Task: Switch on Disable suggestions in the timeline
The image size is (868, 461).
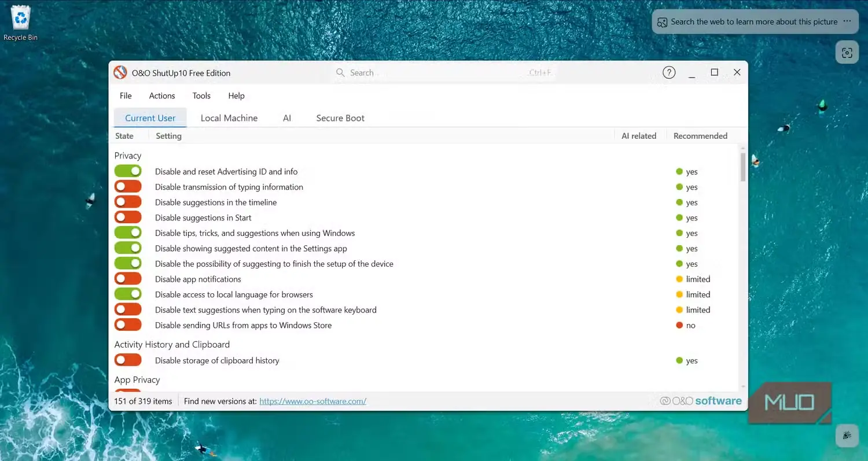Action: point(128,202)
